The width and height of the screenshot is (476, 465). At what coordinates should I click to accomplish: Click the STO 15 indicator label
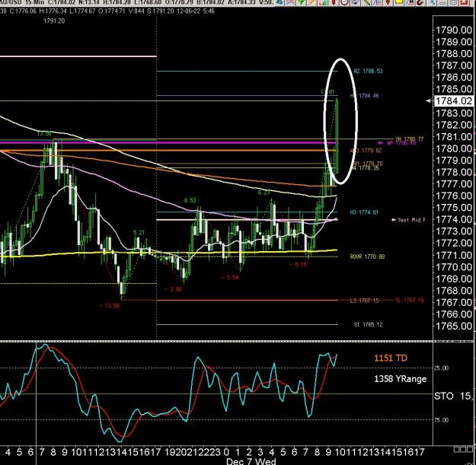(455, 397)
